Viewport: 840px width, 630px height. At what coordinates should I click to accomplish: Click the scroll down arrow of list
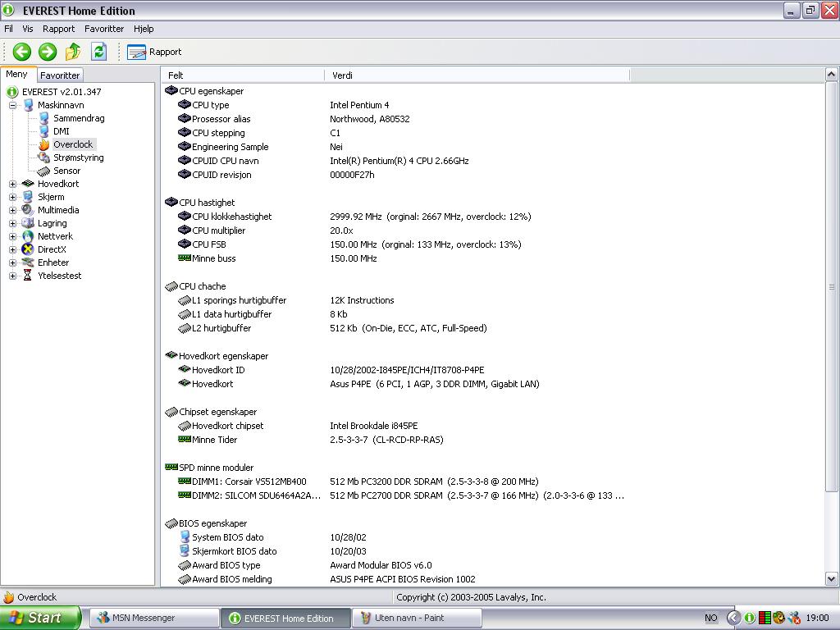tap(832, 578)
